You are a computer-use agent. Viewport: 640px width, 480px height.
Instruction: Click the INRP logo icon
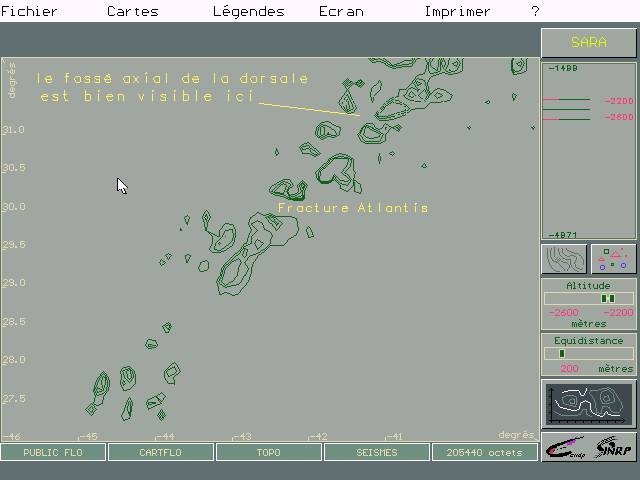pyautogui.click(x=613, y=446)
